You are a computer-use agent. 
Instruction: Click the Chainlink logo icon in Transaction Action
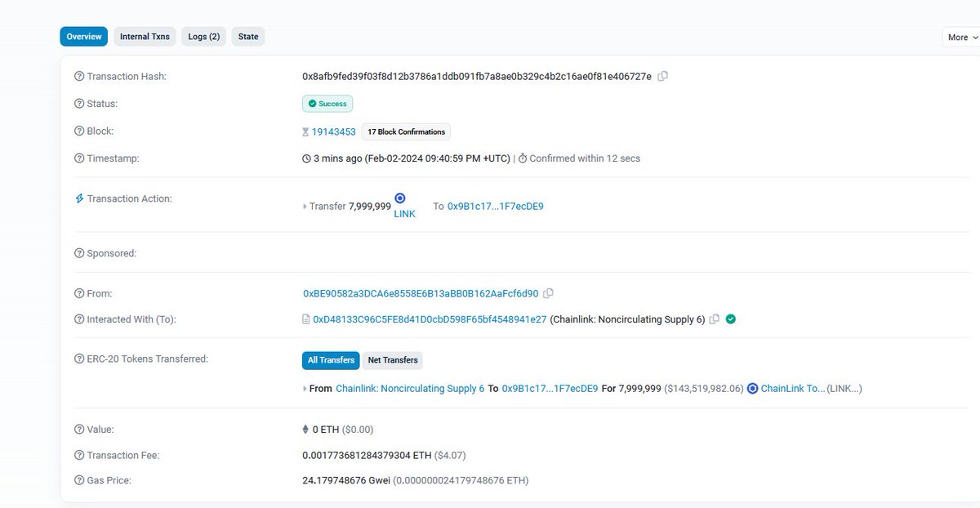pyautogui.click(x=400, y=198)
